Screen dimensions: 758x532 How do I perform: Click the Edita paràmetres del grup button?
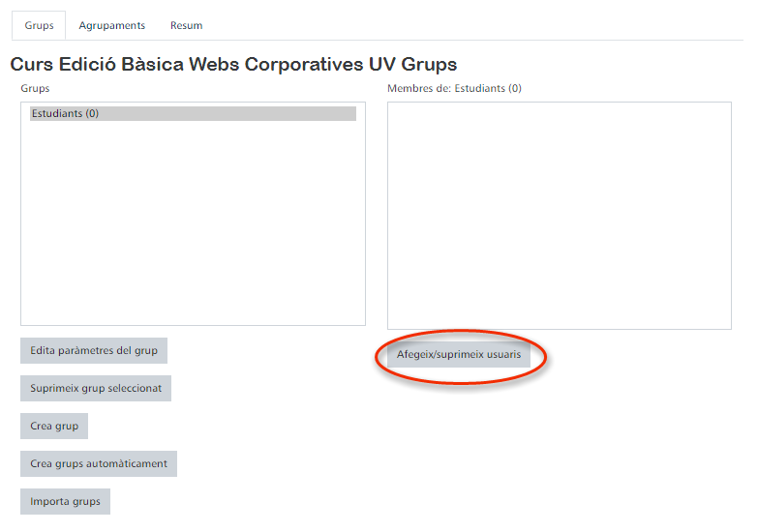[94, 350]
